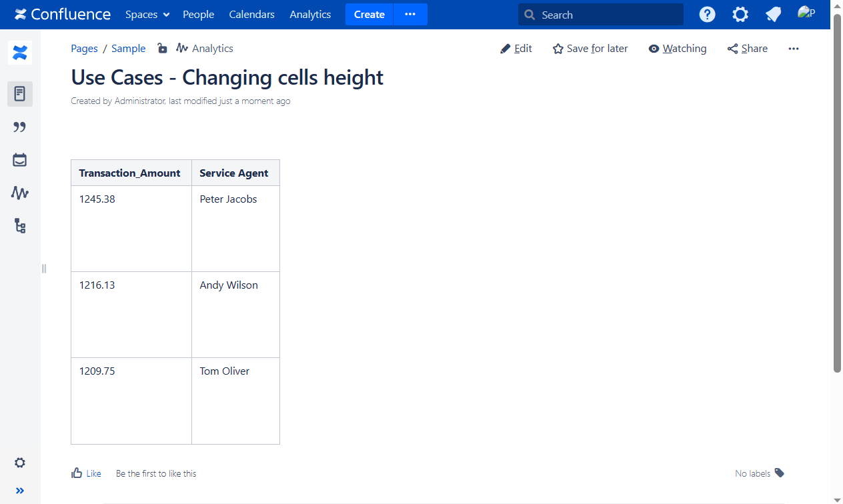Image resolution: width=843 pixels, height=504 pixels.
Task: Click the Sample breadcrumb link
Action: coord(128,49)
